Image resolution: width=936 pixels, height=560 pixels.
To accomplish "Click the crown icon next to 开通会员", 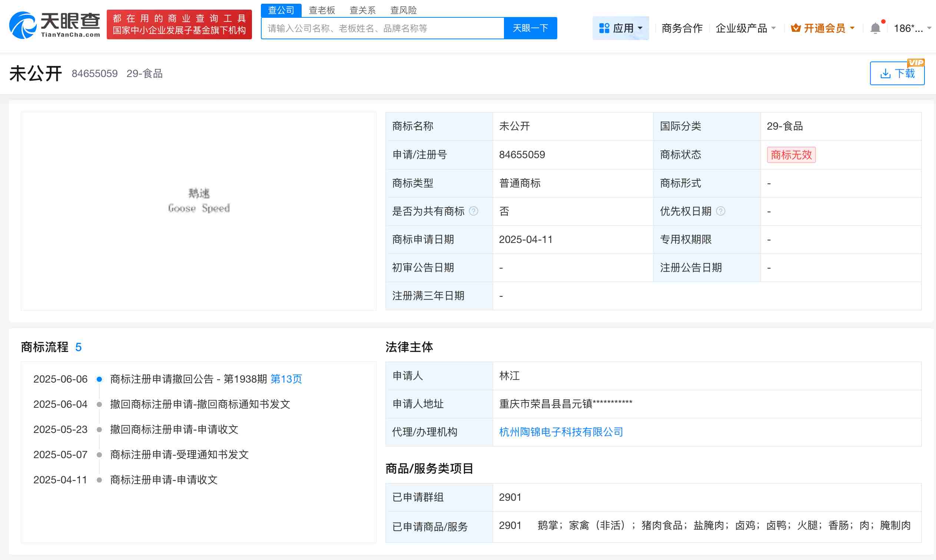I will pos(796,27).
